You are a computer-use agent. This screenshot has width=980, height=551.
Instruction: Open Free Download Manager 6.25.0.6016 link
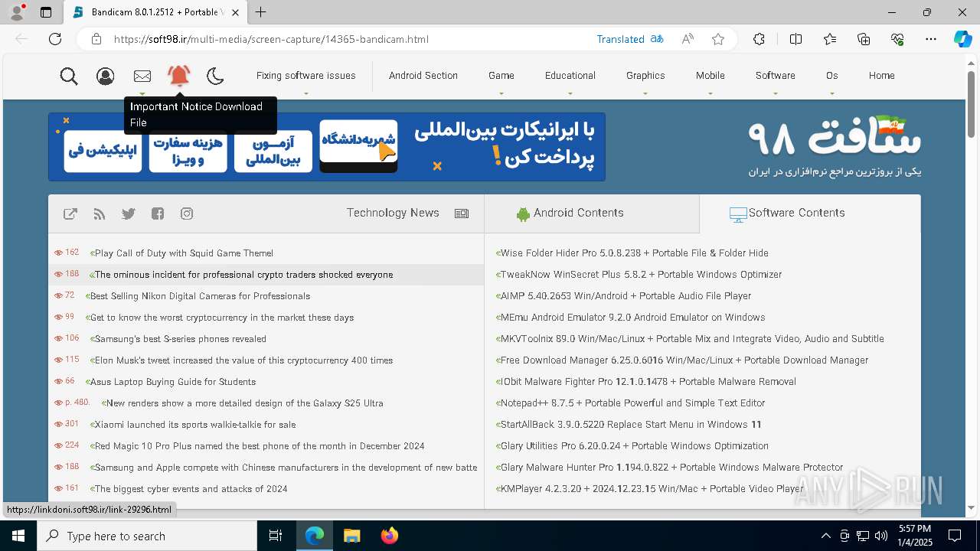[684, 360]
